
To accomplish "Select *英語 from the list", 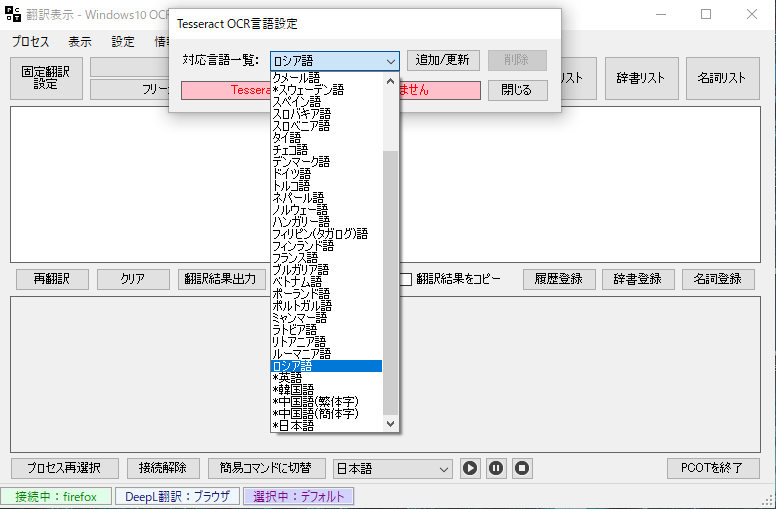I will coord(327,378).
